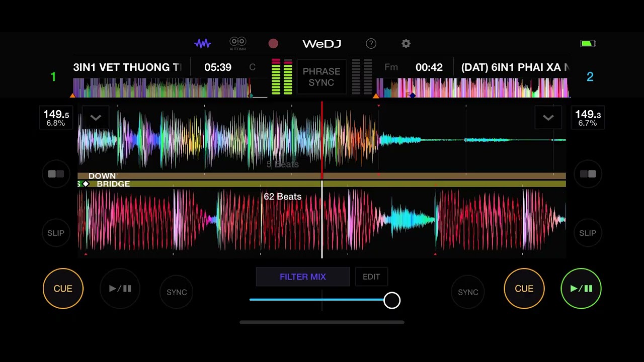Screen dimensions: 644x362
Task: Enable Slip mode on deck 2
Action: click(x=588, y=233)
